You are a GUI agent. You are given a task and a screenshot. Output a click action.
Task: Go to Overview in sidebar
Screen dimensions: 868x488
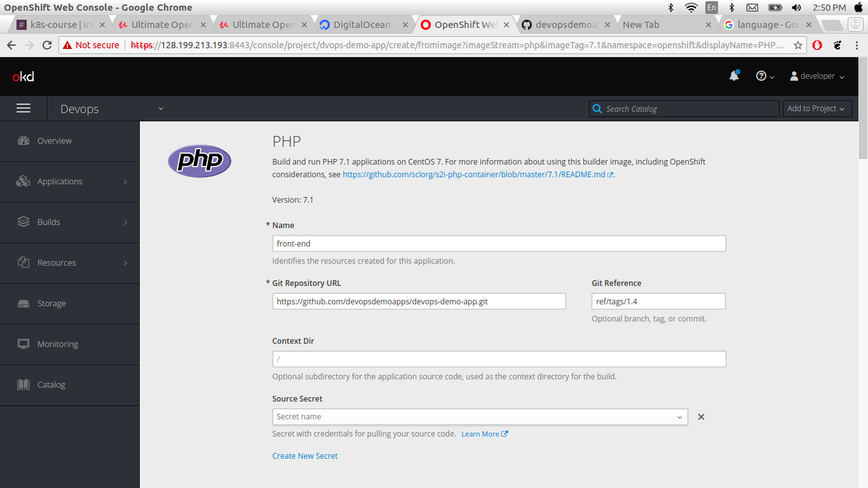tap(69, 141)
